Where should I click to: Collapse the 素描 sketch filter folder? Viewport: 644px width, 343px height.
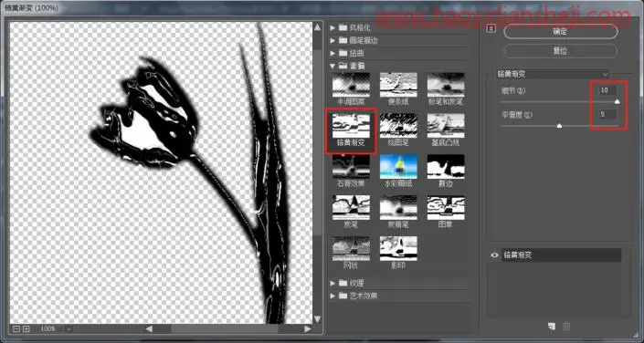click(333, 66)
